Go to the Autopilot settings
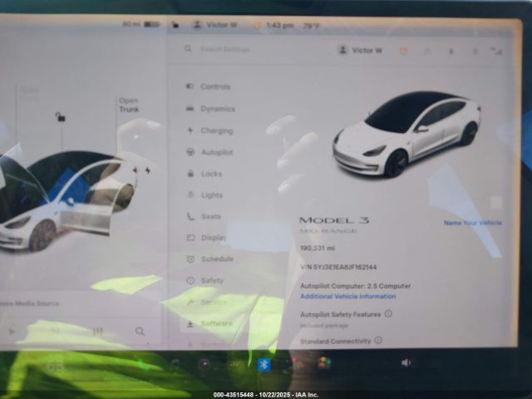 coord(216,152)
